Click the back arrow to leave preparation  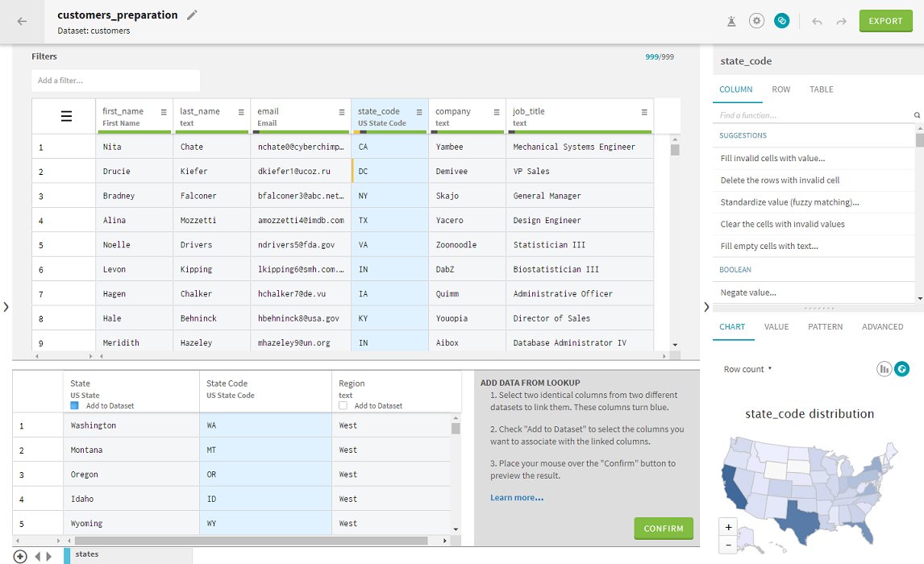click(22, 21)
